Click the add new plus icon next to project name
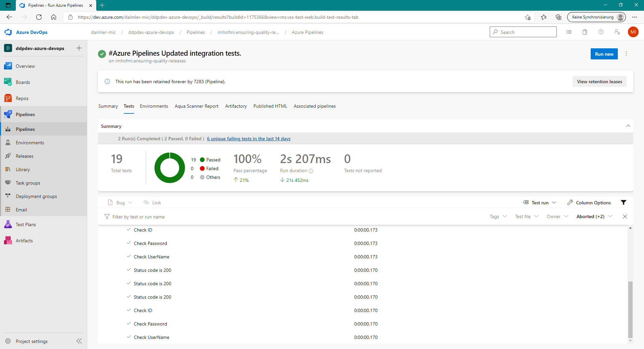The height and width of the screenshot is (349, 644). [79, 48]
